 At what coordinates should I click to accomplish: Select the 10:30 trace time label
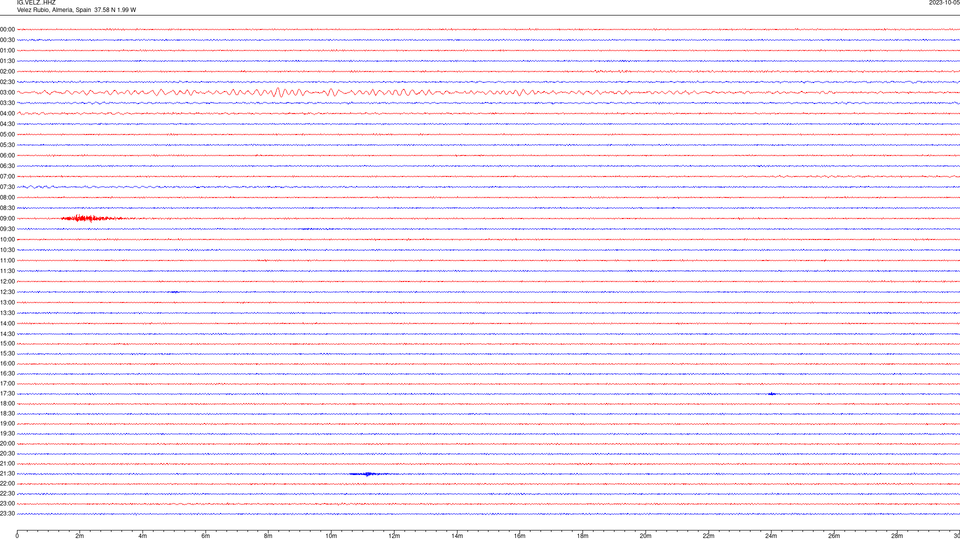tap(7, 250)
